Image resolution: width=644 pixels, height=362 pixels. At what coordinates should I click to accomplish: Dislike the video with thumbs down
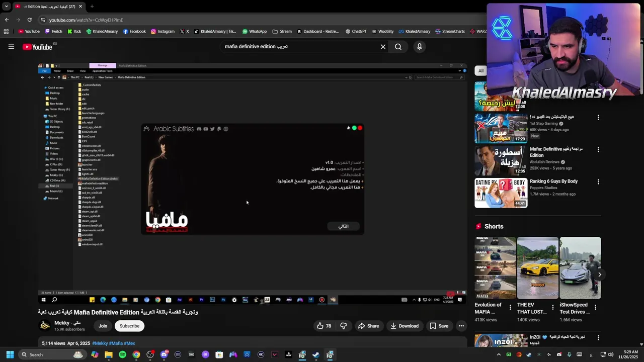pos(343,326)
